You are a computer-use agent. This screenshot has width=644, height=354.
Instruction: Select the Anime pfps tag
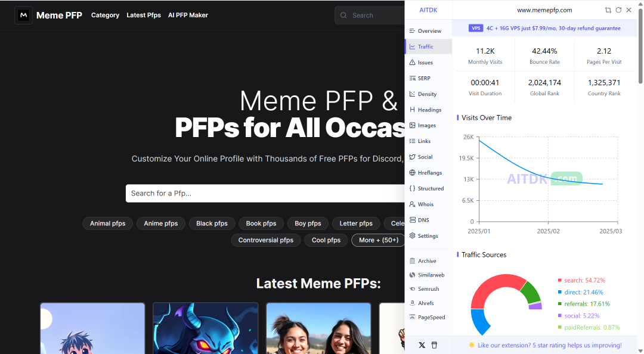(x=161, y=223)
